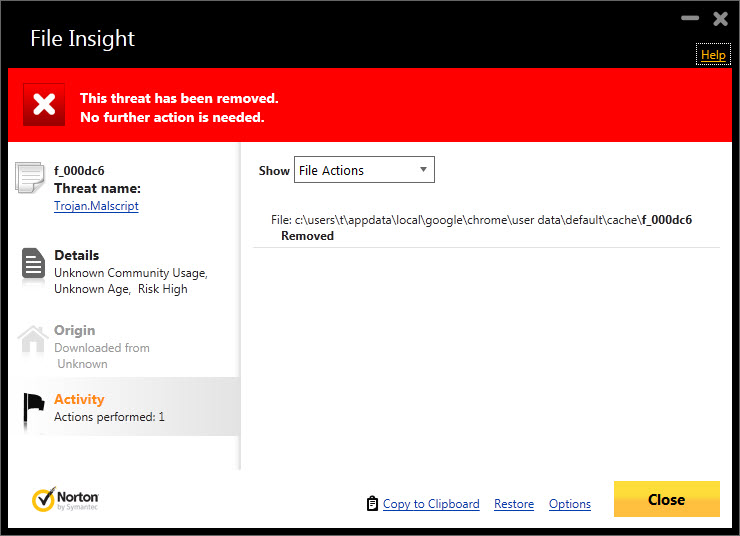This screenshot has width=740, height=536.
Task: Click the yellow Close button
Action: [666, 499]
